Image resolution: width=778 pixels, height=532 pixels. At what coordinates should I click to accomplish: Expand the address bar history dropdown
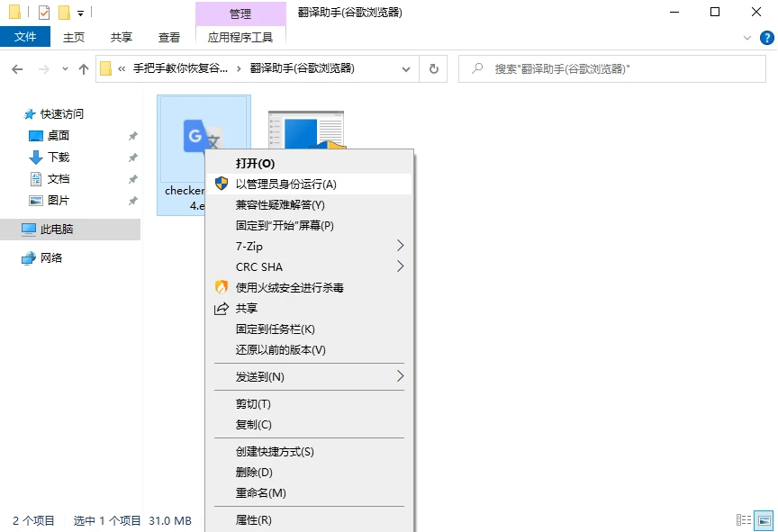[x=406, y=69]
